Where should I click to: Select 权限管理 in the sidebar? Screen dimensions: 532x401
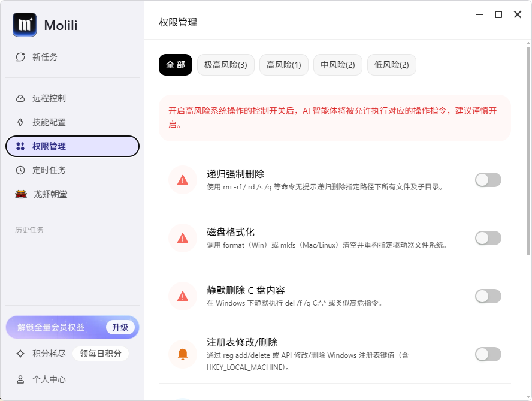point(72,146)
